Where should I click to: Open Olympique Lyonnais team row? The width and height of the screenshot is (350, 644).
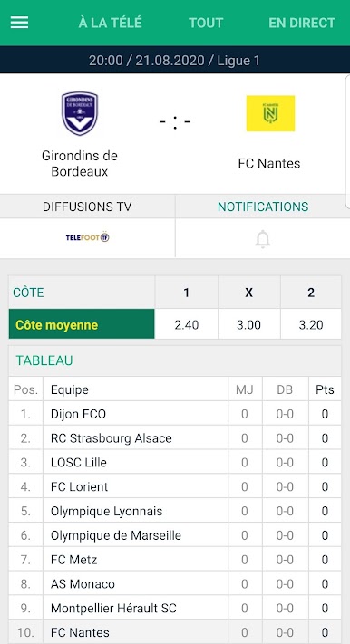(175, 511)
